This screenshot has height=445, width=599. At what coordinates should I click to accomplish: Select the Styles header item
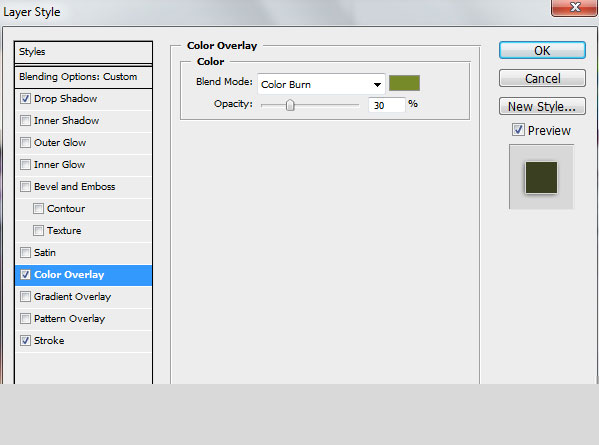click(x=83, y=52)
